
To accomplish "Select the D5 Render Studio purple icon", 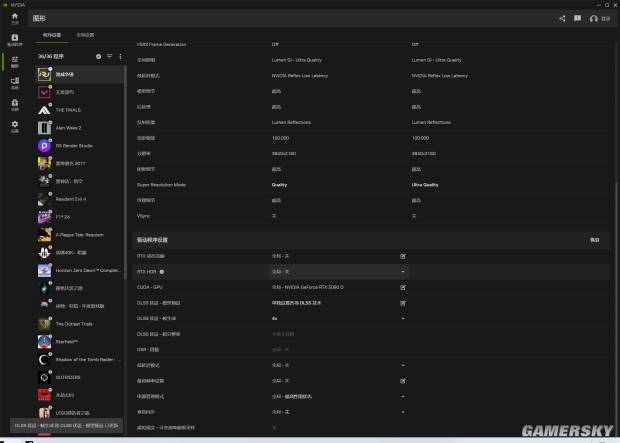I will pos(44,146).
